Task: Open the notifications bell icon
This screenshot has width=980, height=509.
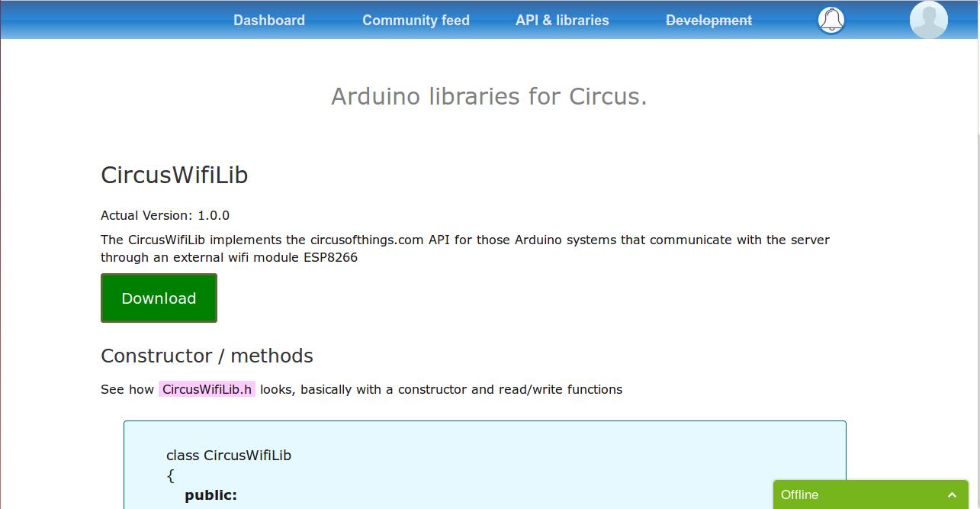Action: (x=831, y=20)
